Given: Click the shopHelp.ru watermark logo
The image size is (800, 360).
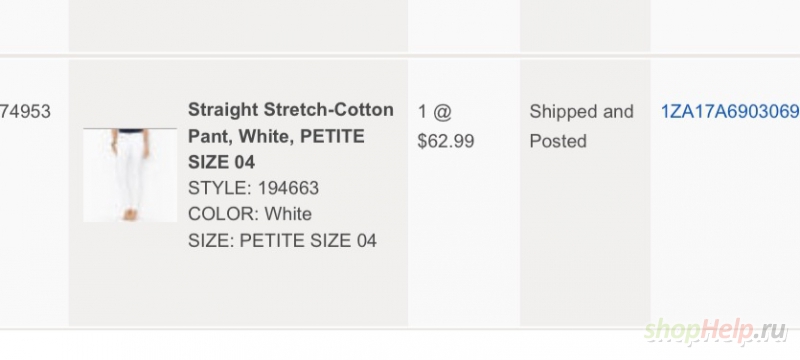Looking at the screenshot, I should pyautogui.click(x=715, y=331).
